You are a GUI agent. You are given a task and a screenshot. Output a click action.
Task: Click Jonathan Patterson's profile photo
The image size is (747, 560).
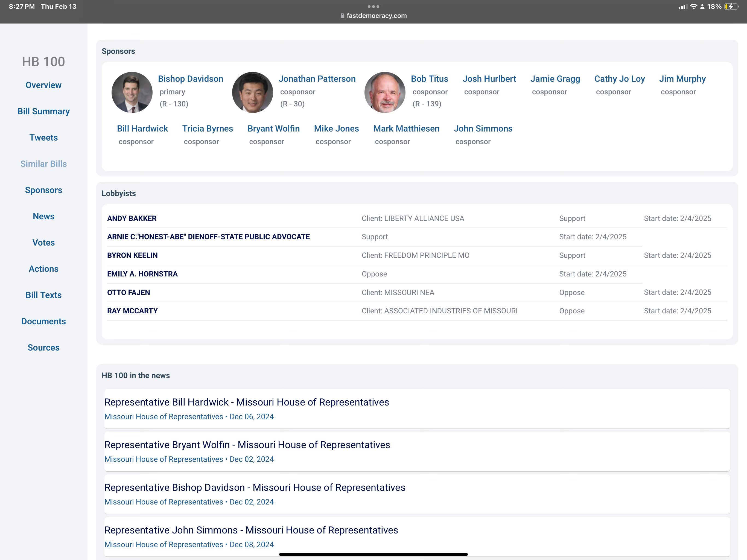[252, 92]
